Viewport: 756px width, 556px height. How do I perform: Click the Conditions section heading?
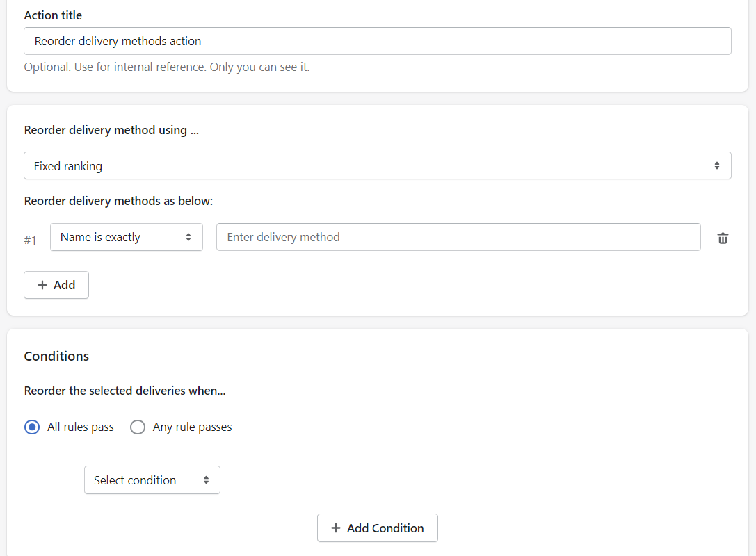click(56, 356)
